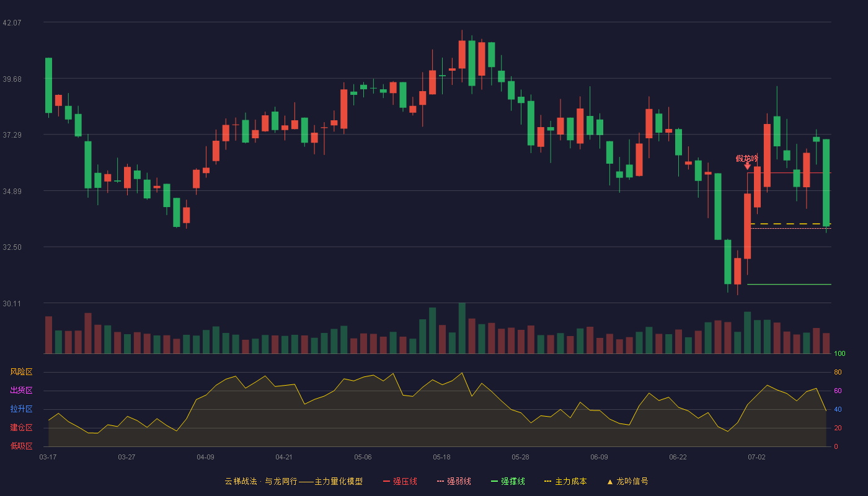Toggle the 龙吟信号 legend item
The image size is (868, 496).
(x=627, y=481)
